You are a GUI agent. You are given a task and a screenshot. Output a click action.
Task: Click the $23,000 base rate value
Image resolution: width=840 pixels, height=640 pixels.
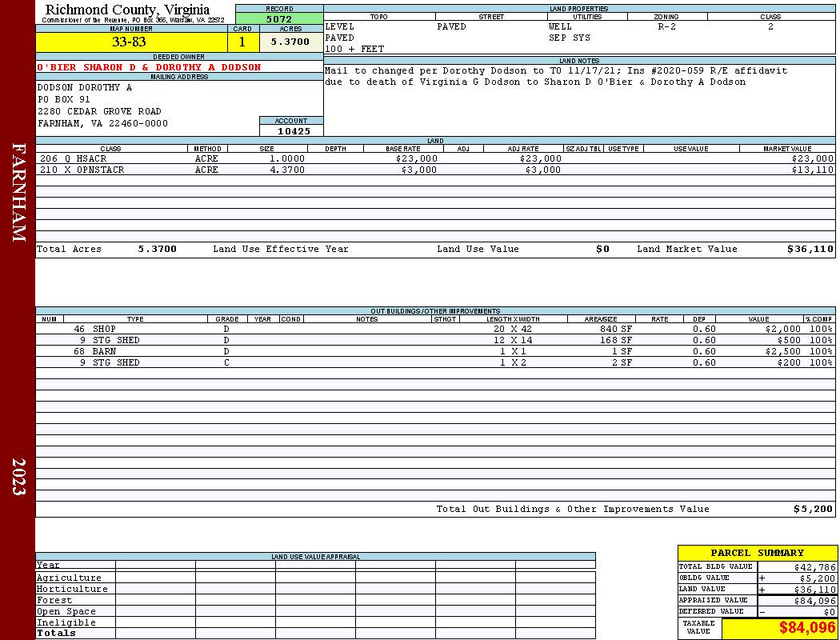[417, 158]
